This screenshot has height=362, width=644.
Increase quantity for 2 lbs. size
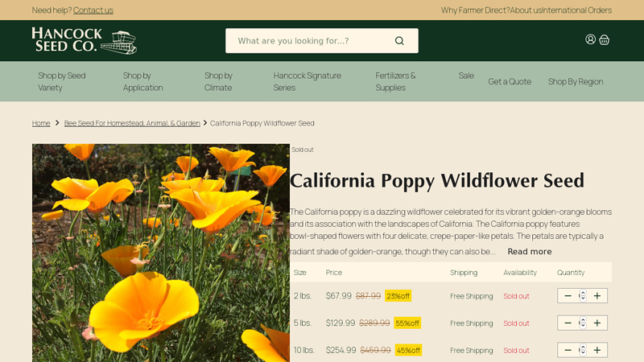point(597,296)
